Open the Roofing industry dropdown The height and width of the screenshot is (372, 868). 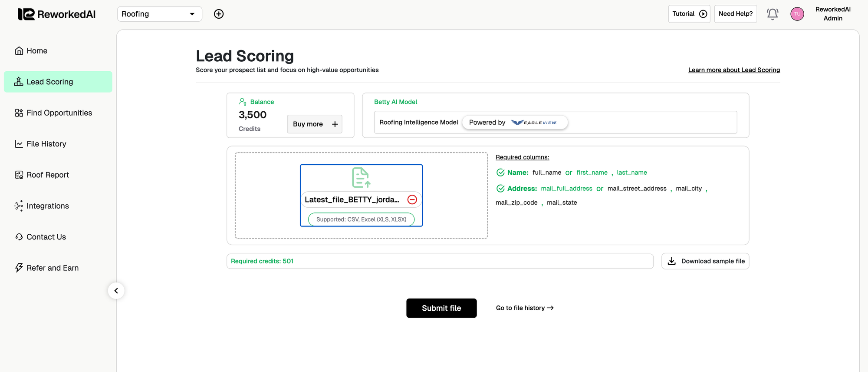point(159,14)
